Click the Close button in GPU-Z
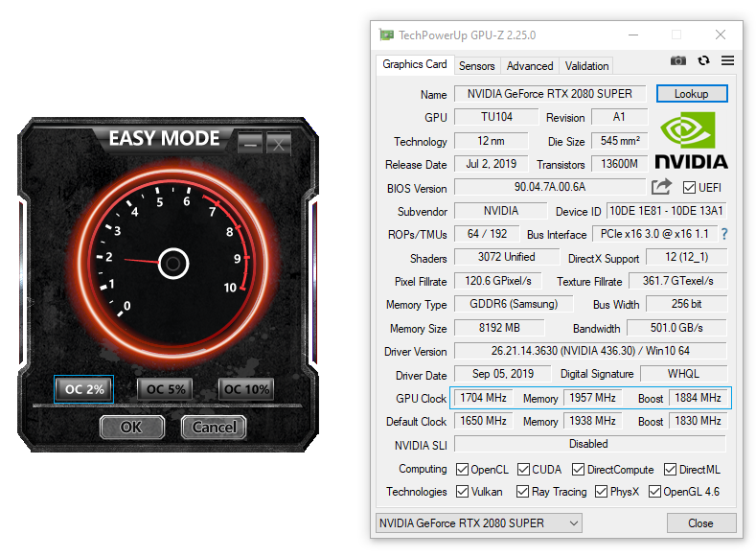This screenshot has width=756, height=557. [701, 522]
